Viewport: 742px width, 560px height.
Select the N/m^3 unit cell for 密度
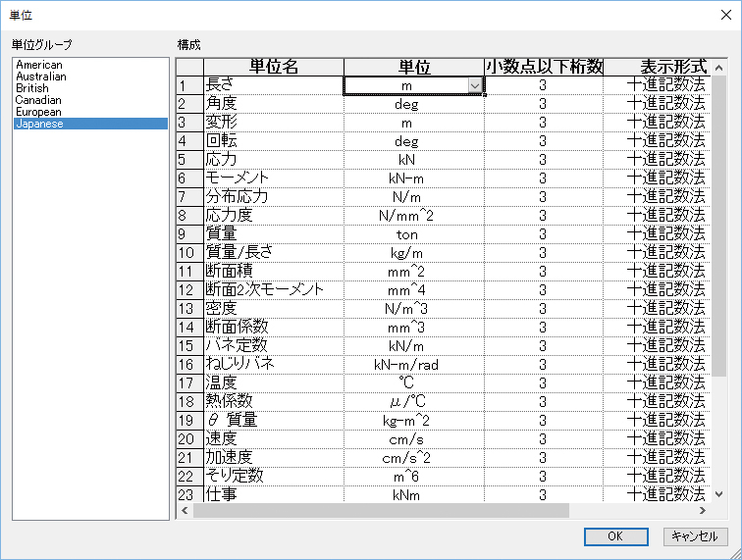[414, 309]
